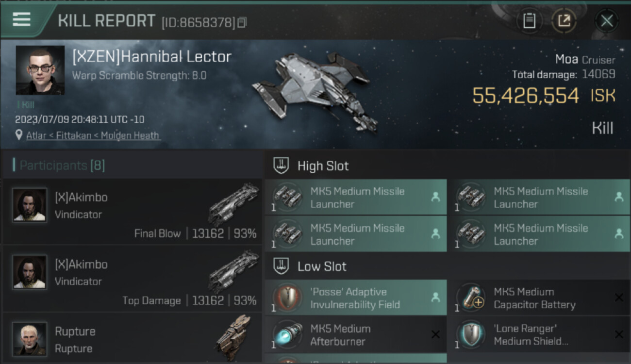Open the Atlar location link
This screenshot has height=364, width=631.
pyautogui.click(x=93, y=135)
